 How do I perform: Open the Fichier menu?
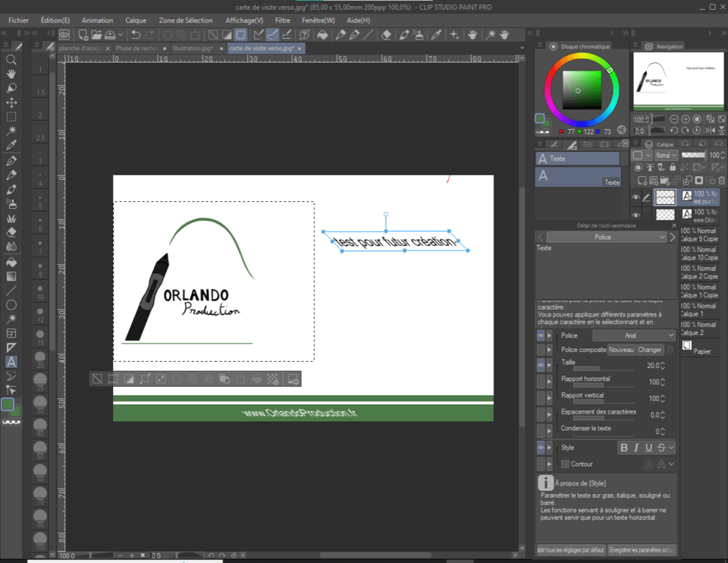pos(18,20)
